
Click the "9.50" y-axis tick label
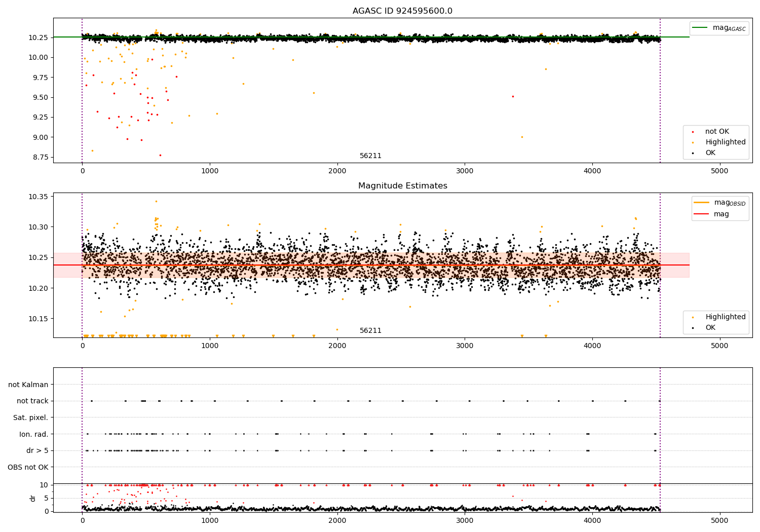41,97
